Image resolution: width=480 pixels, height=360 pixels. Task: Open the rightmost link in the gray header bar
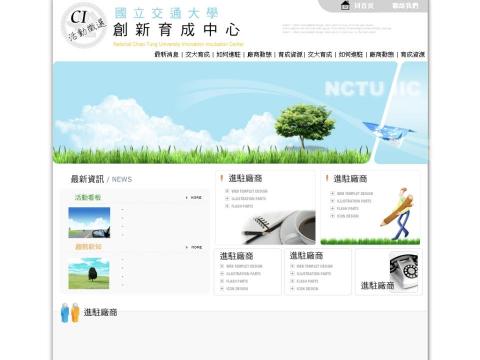pos(405,6)
